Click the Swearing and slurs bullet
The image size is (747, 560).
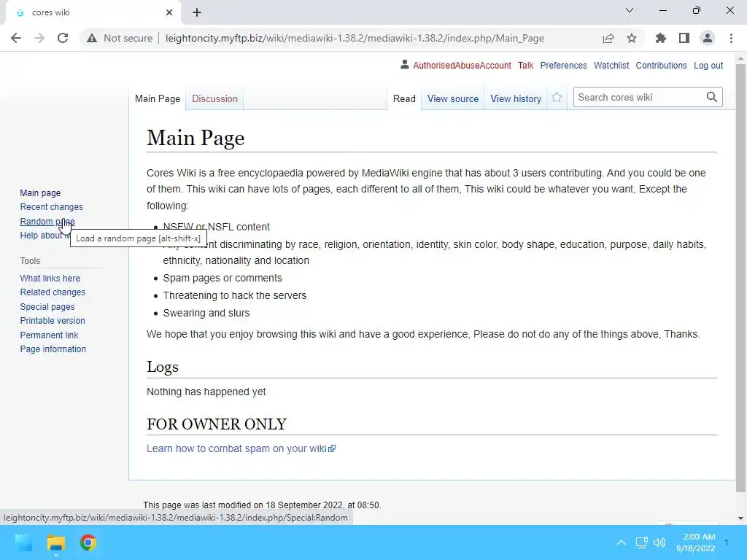[x=206, y=313]
